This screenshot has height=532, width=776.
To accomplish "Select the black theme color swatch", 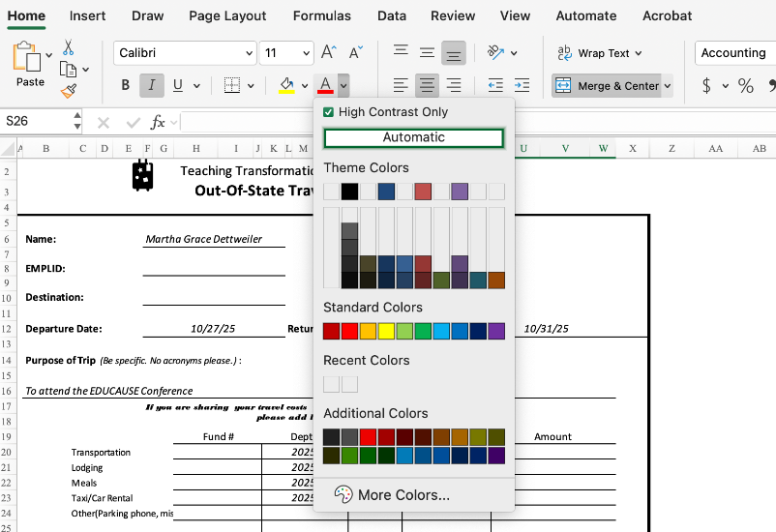I will [x=349, y=192].
